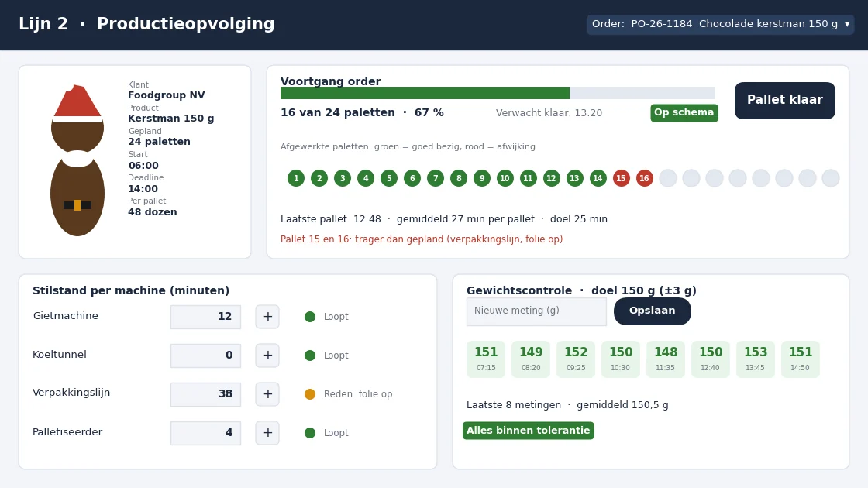868x488 pixels.
Task: Click the plus button for Verpakkingslijn
Action: click(x=267, y=394)
